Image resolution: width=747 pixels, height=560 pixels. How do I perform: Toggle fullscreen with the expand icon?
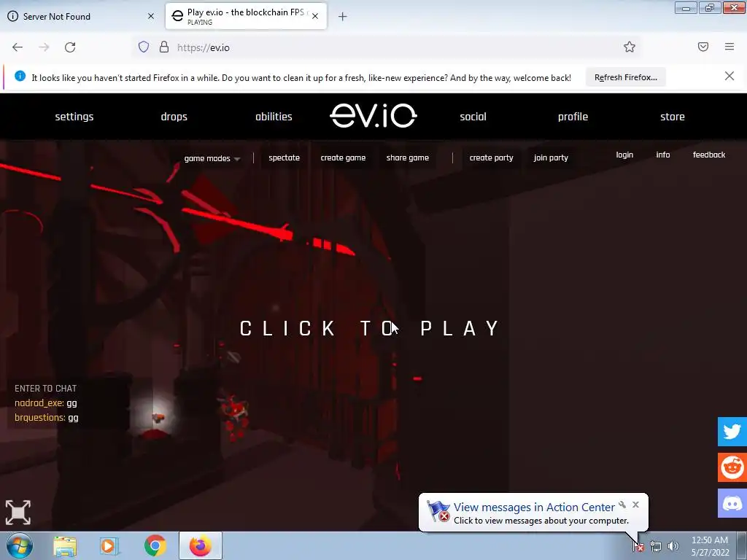click(18, 513)
